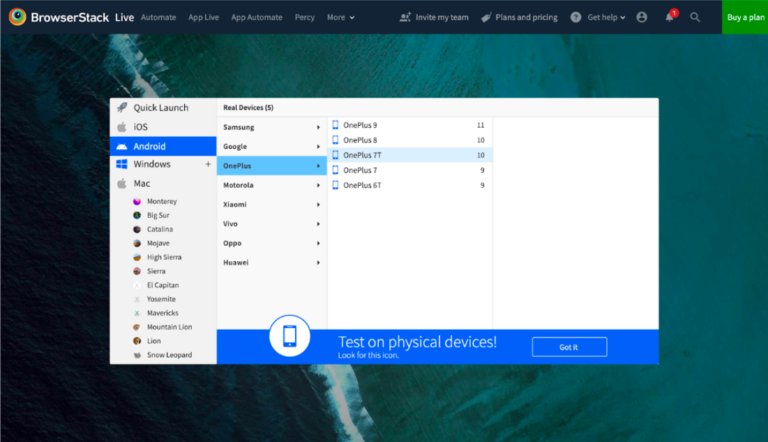The height and width of the screenshot is (442, 768).
Task: Click the Got it button
Action: [x=569, y=347]
